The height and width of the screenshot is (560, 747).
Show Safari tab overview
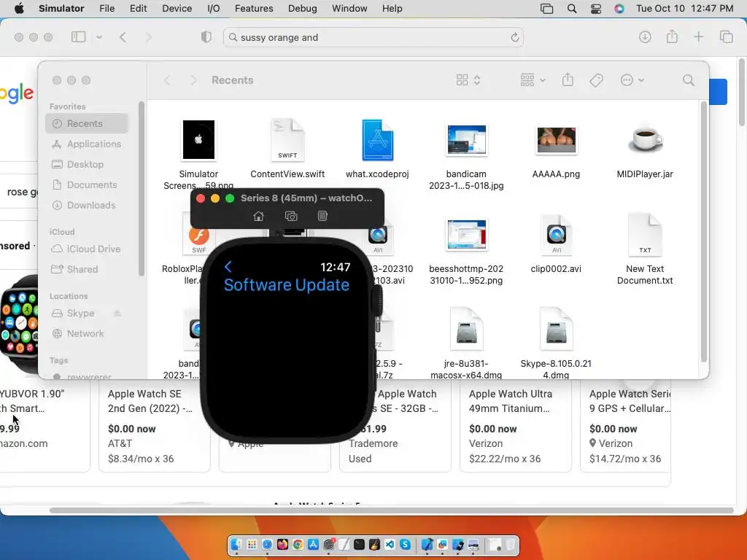pos(726,36)
